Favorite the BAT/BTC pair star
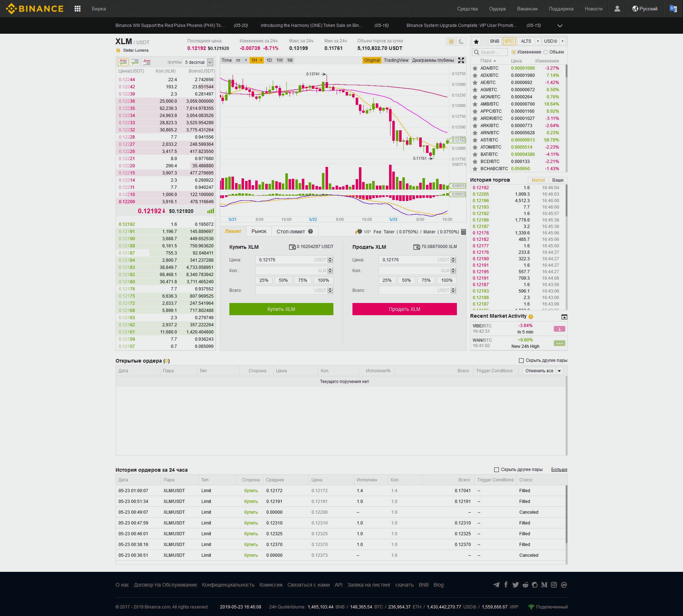The width and height of the screenshot is (683, 616). click(475, 154)
